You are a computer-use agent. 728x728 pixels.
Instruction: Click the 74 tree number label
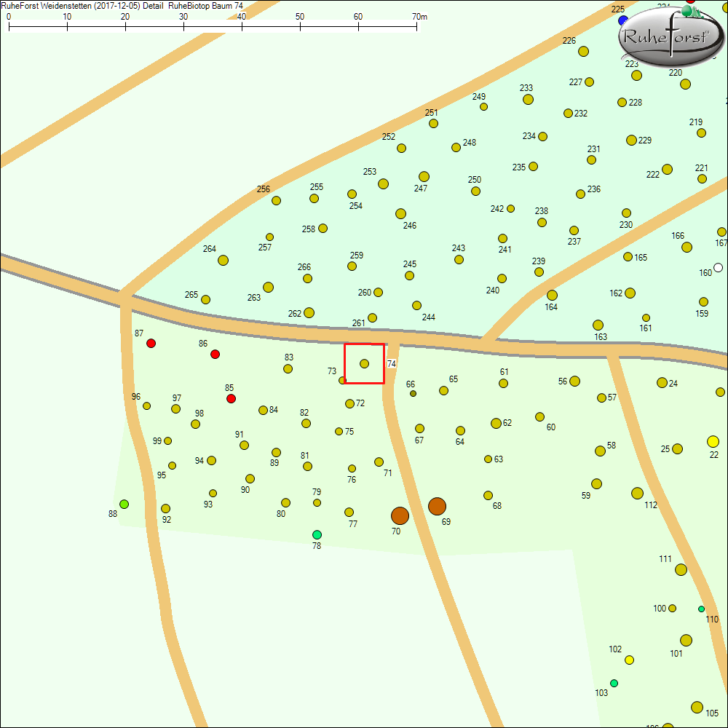click(x=392, y=363)
